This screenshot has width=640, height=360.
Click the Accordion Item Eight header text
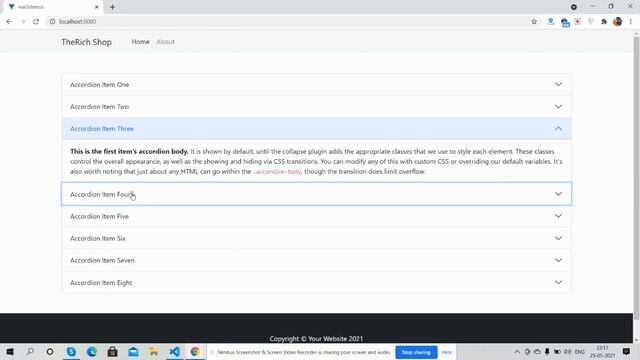pos(101,282)
